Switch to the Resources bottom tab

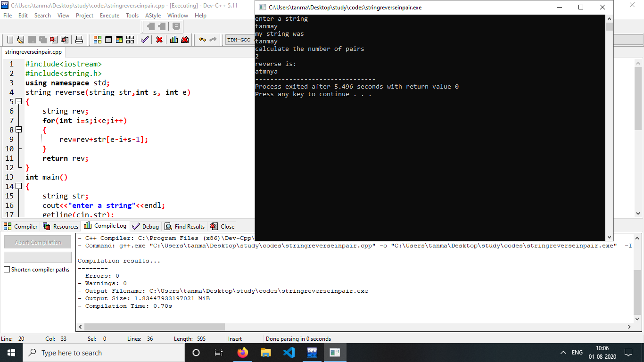click(x=61, y=226)
